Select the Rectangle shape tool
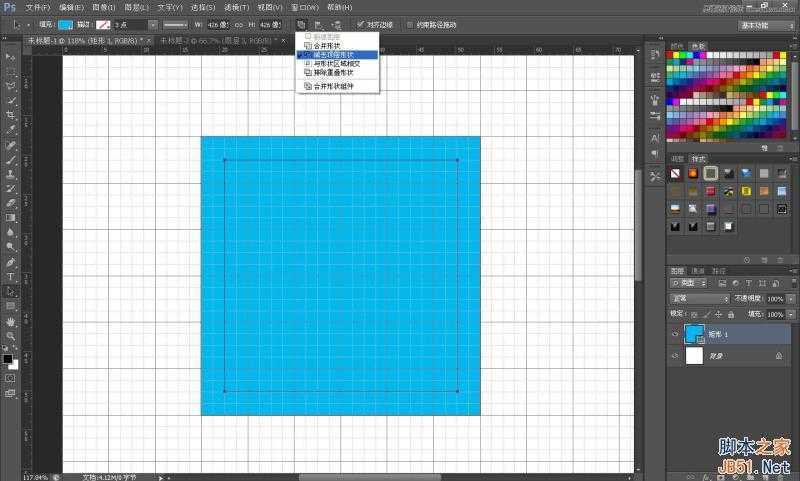Image resolution: width=800 pixels, height=481 pixels. 10,306
